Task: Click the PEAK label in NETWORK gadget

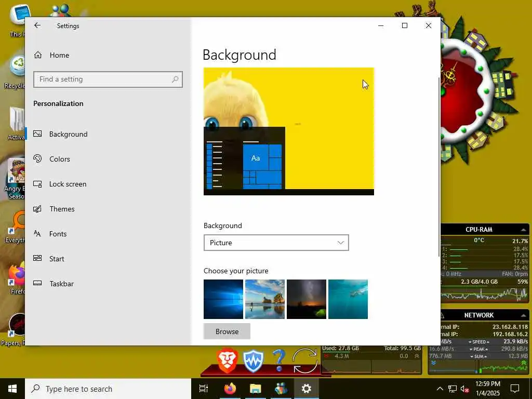Action: [x=478, y=349]
